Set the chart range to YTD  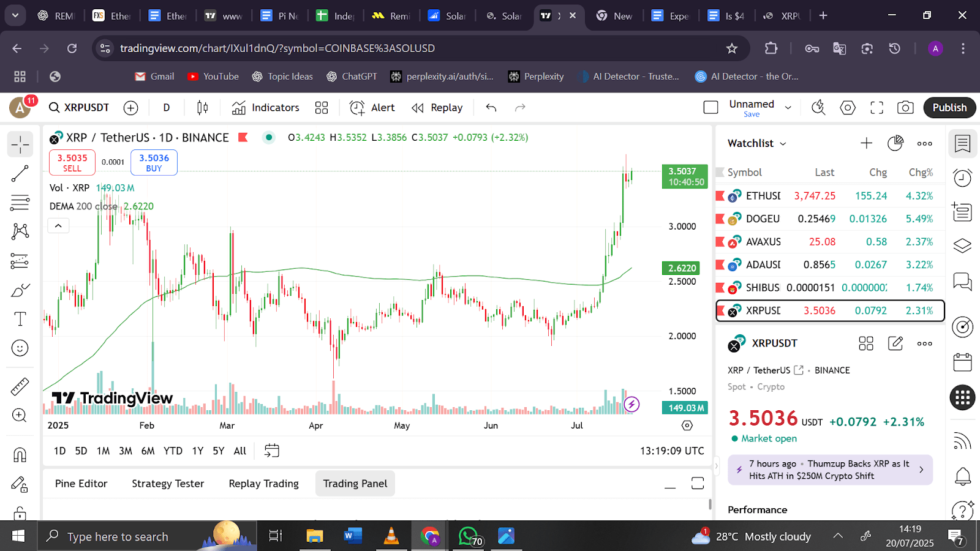(173, 451)
